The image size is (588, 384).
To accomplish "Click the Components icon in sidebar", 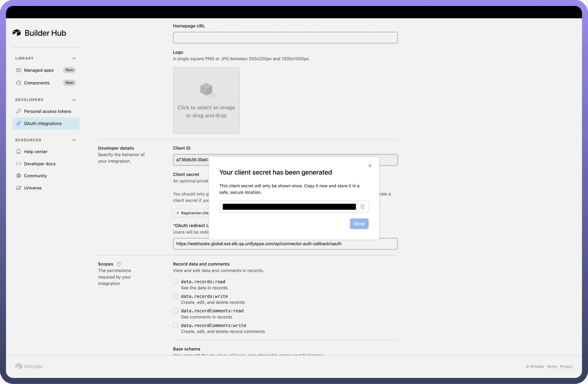I will click(x=19, y=83).
